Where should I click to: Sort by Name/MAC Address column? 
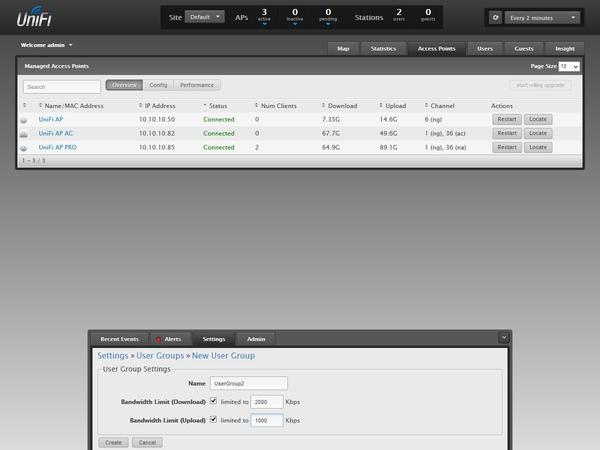[x=71, y=106]
